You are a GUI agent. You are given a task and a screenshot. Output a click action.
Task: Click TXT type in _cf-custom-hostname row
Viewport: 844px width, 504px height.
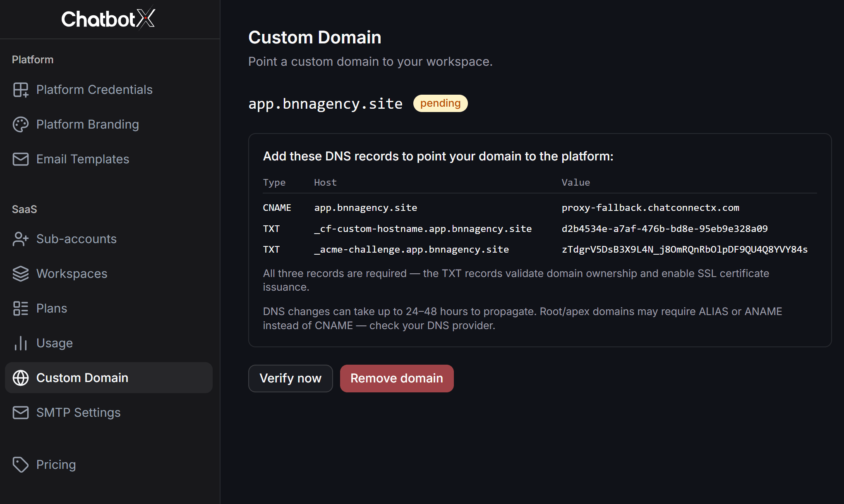271,229
